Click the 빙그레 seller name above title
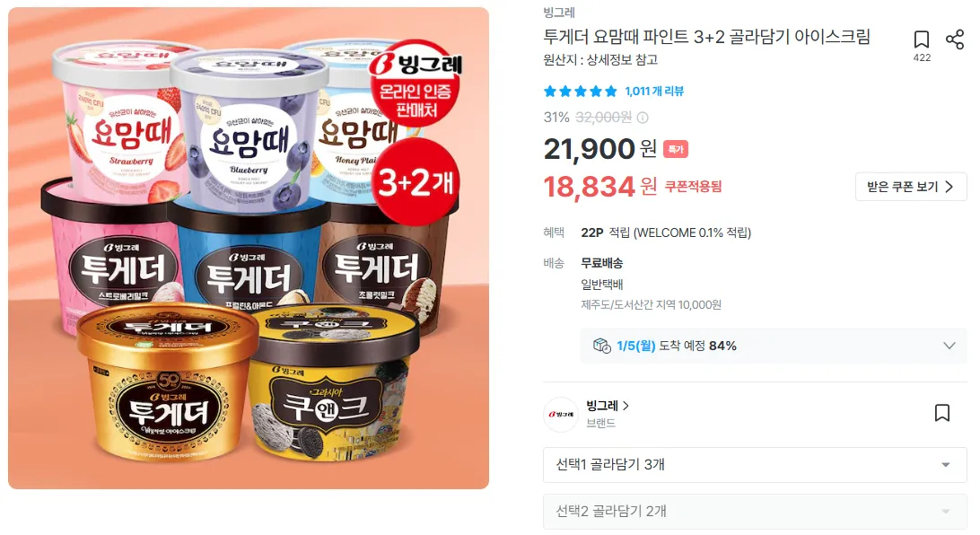This screenshot has width=980, height=535. [x=559, y=13]
